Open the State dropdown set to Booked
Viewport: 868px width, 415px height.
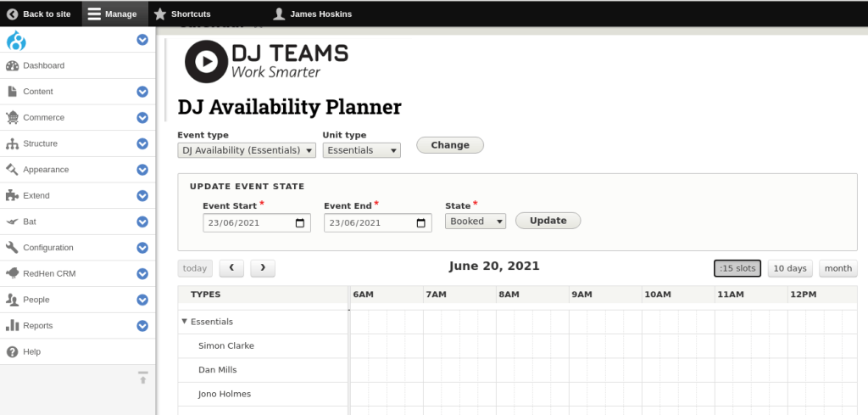click(475, 222)
